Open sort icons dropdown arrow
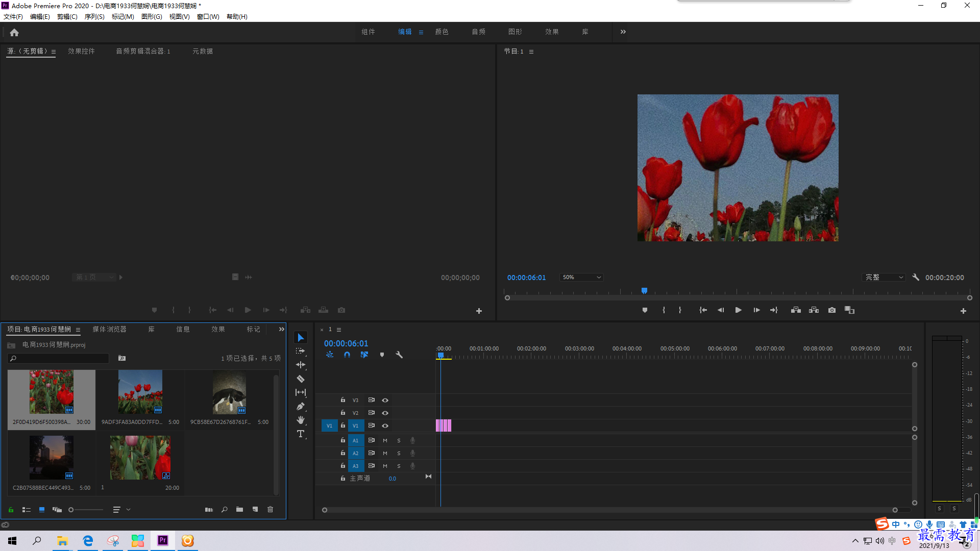This screenshot has width=980, height=551. pos(128,509)
